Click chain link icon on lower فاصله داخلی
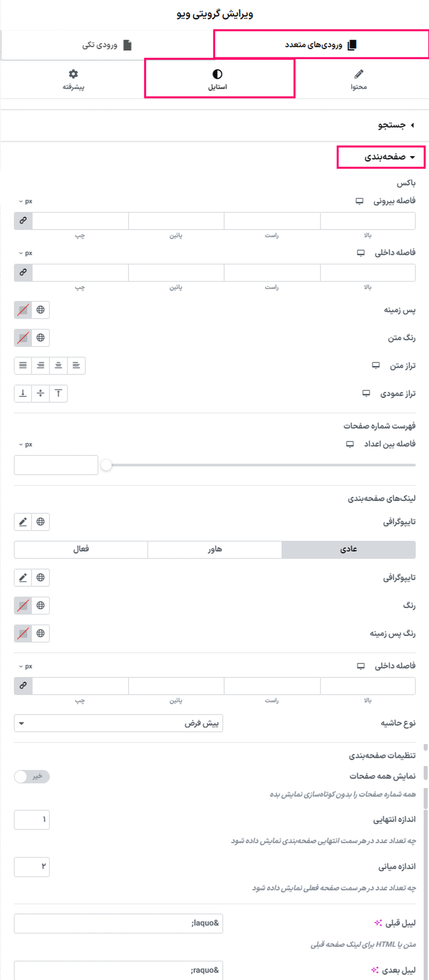429x980 pixels. 23,686
